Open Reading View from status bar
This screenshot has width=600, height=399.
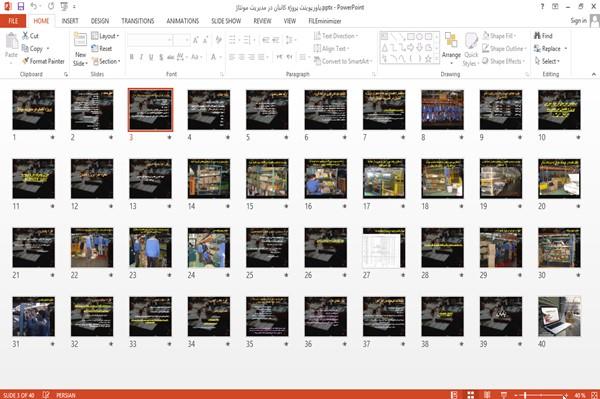pos(487,395)
